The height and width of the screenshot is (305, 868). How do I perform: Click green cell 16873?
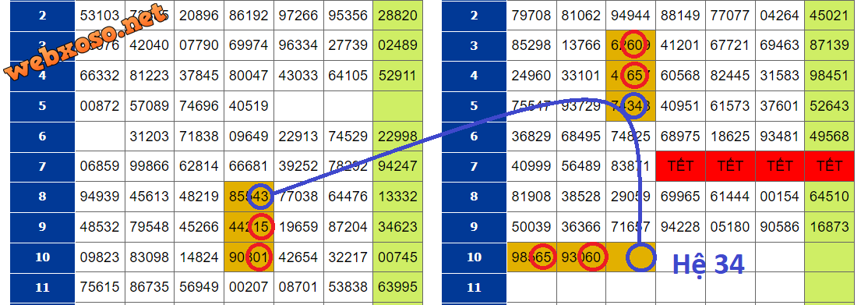tap(829, 226)
